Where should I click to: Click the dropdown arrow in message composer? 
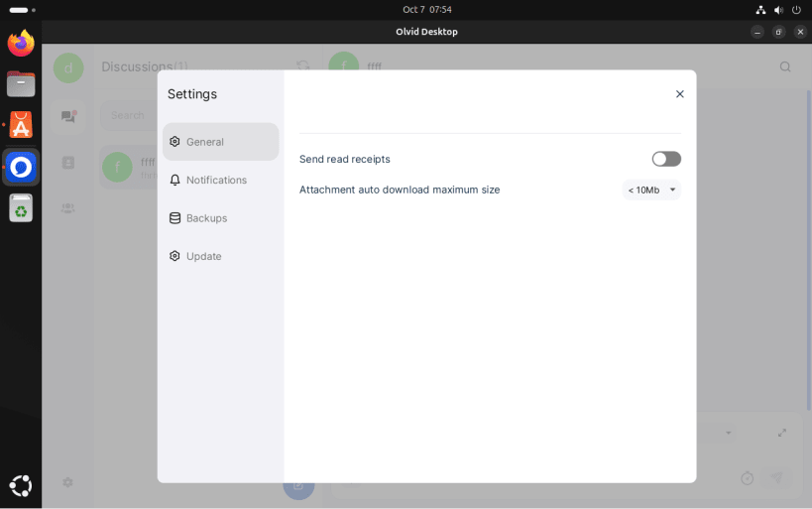(x=728, y=433)
